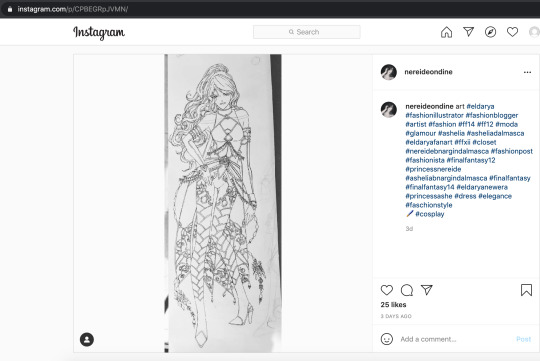Open post options three-dot menu

[527, 72]
